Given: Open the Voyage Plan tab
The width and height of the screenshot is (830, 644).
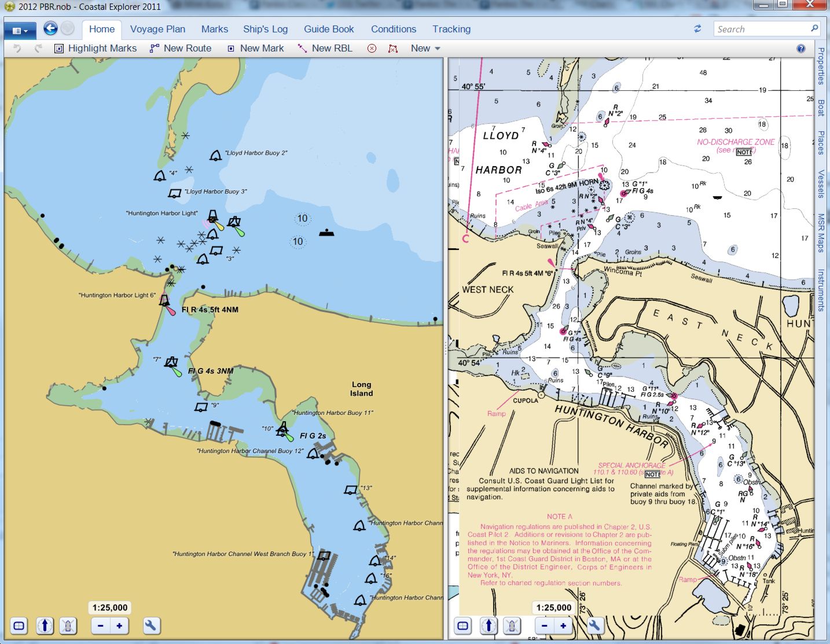Looking at the screenshot, I should pyautogui.click(x=157, y=29).
